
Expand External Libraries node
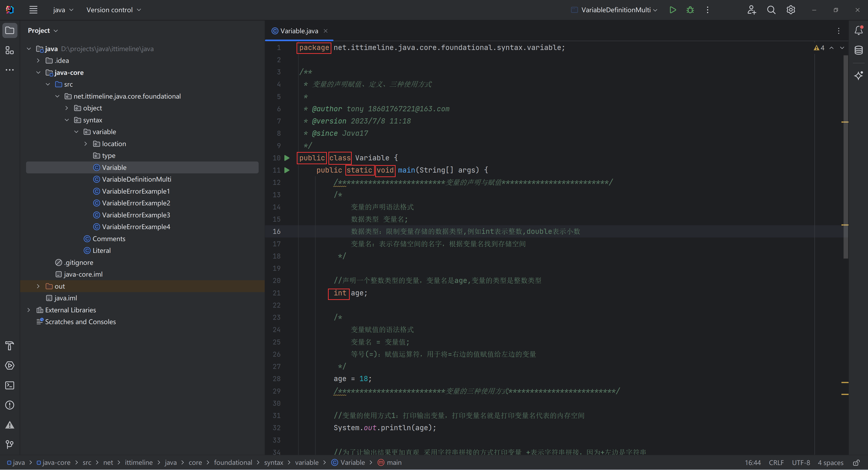click(x=29, y=310)
